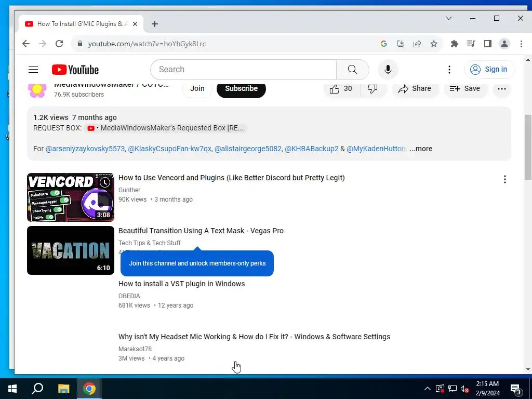Subscribe to the channel
Screen dimensions: 532x399
pyautogui.click(x=241, y=89)
